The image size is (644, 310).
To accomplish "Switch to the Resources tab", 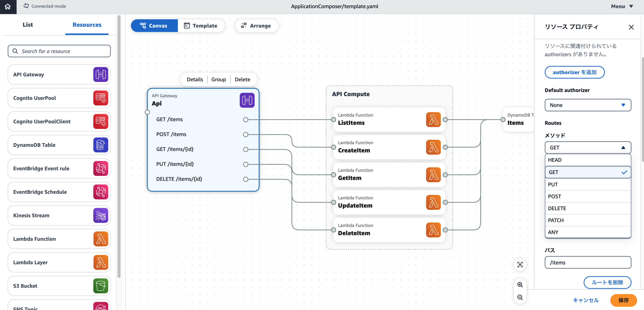I will click(87, 25).
